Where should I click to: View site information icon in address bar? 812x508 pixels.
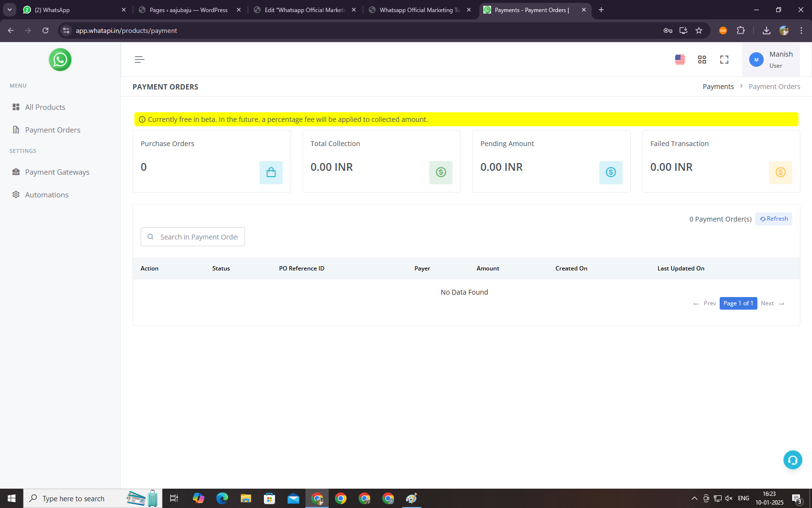point(66,30)
